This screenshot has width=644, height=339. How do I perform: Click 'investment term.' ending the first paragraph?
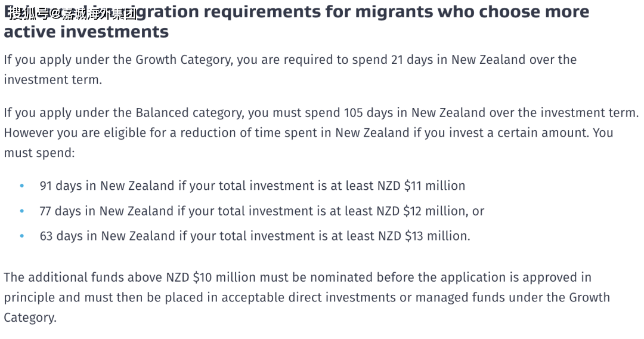point(52,80)
